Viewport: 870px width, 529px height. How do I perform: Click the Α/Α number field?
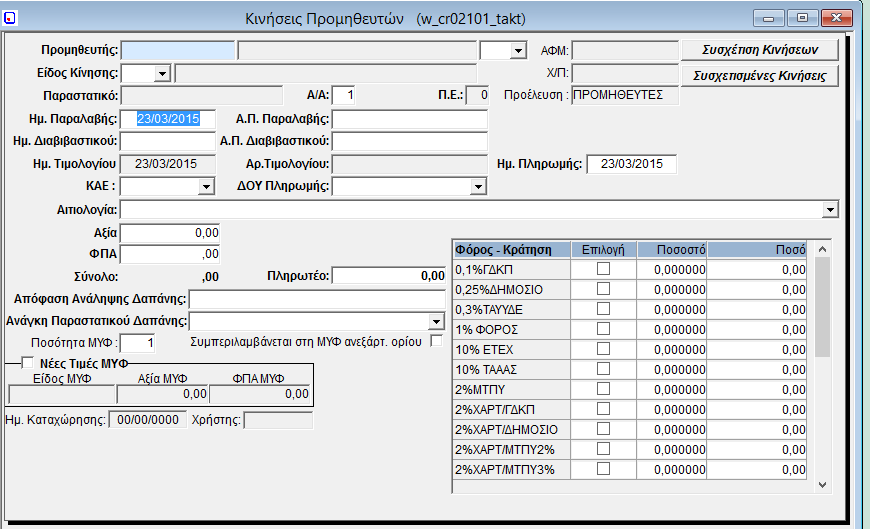(x=343, y=95)
